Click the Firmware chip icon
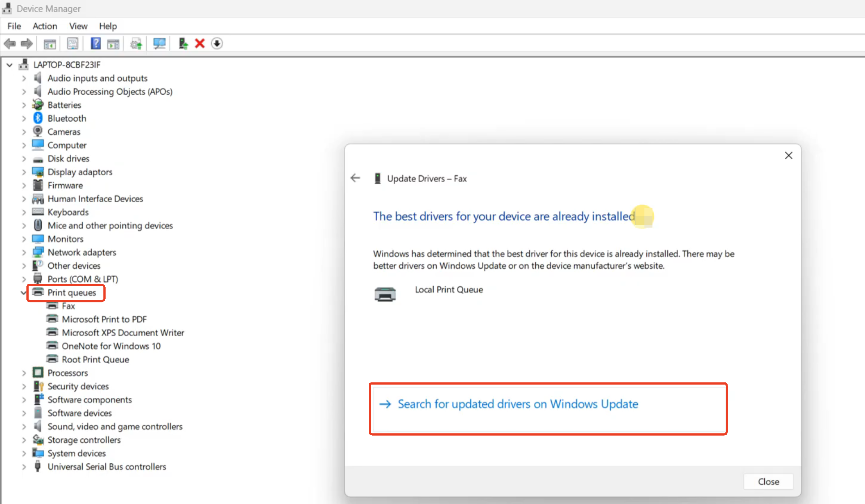The width and height of the screenshot is (865, 504). [x=38, y=185]
